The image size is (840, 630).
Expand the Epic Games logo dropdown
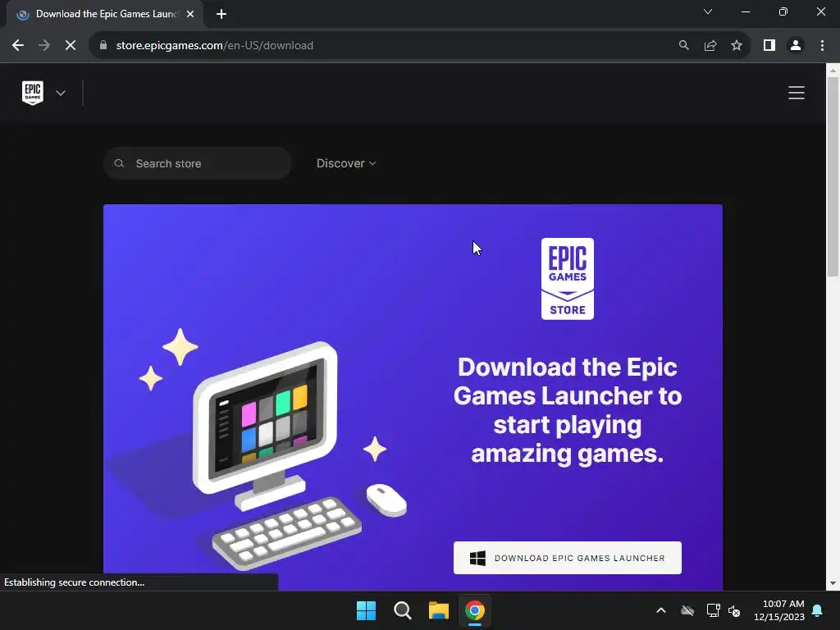(61, 93)
